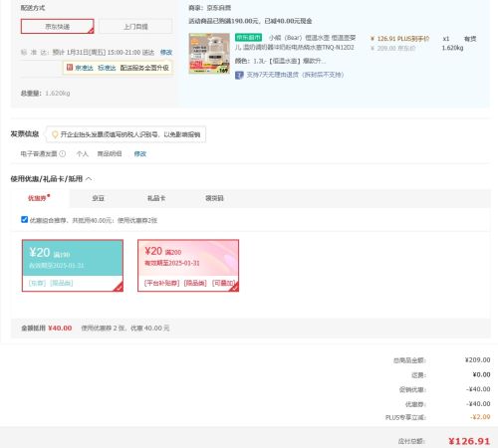Click the 支持7天无理由退货 text
This screenshot has width=498, height=448.
tap(295, 75)
